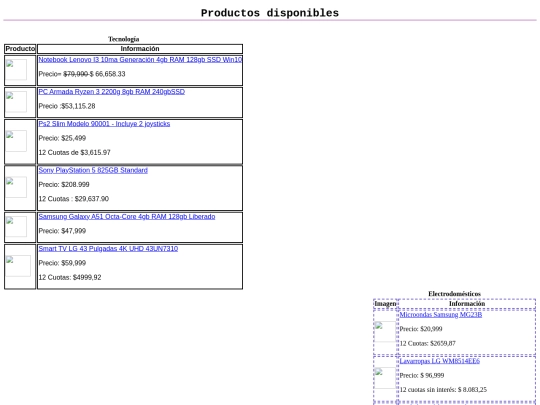Click 12 Cuotas: $4999,92 text

coord(70,278)
